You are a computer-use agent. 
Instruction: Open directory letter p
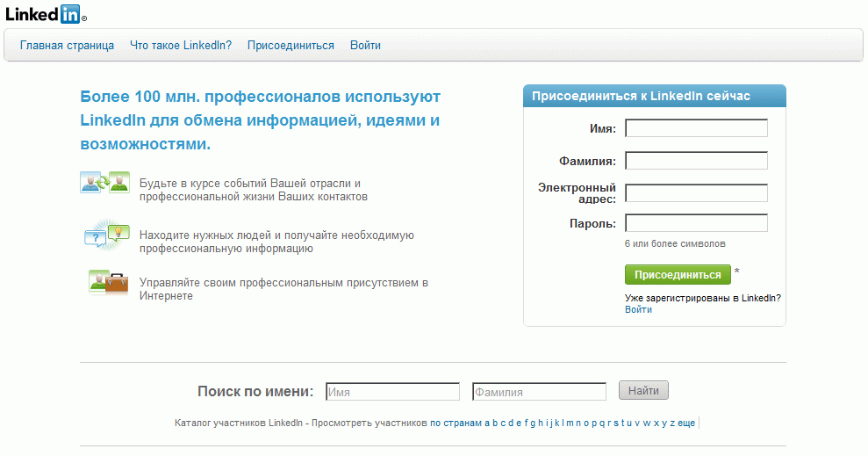(594, 423)
